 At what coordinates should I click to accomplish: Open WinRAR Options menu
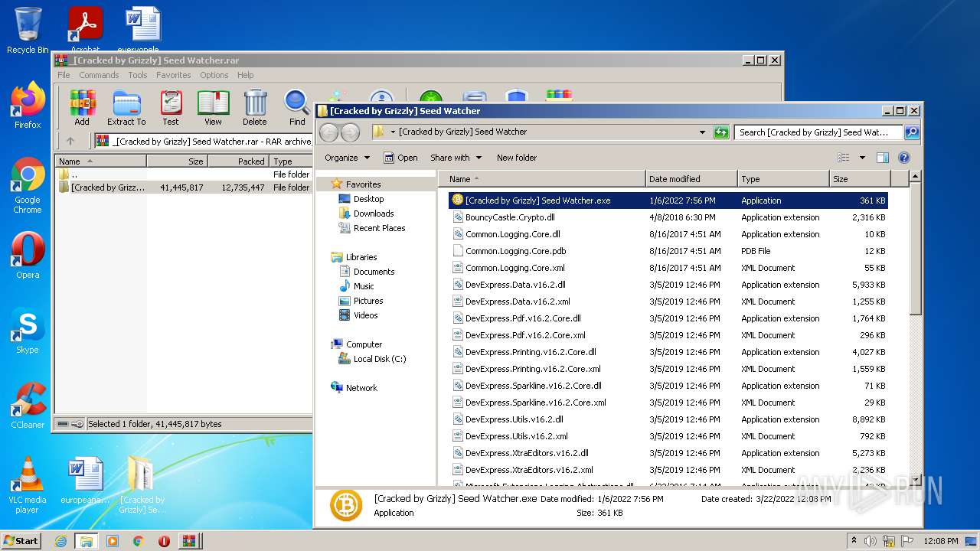[x=214, y=75]
